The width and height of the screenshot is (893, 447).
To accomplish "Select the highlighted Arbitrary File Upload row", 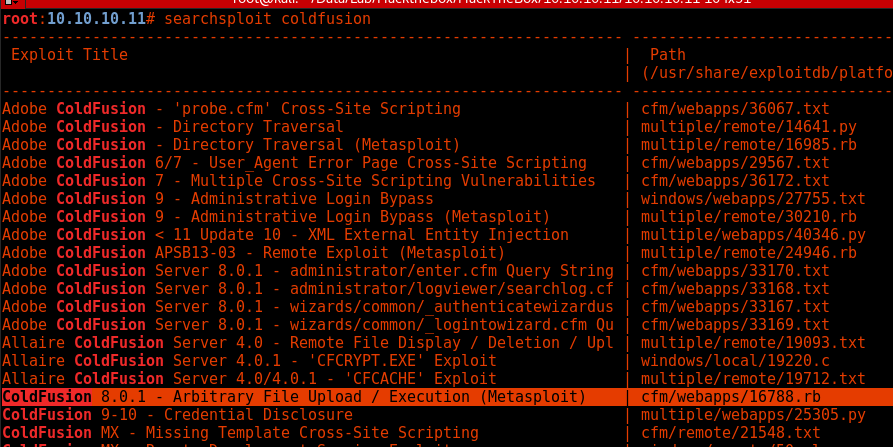I will coord(294,397).
